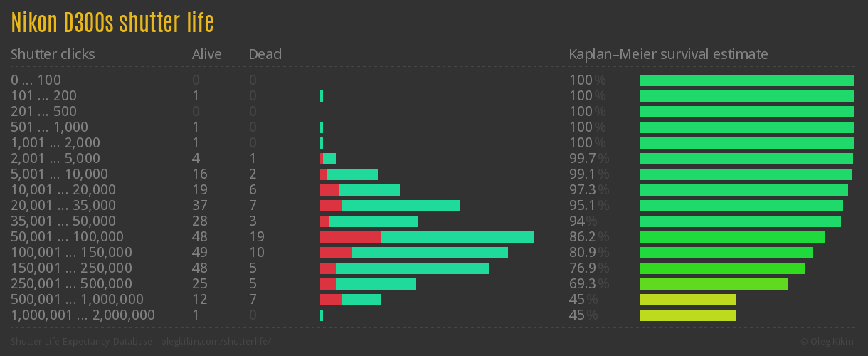
Task: Click the "Kaplan–Meier survival estimate" heading
Action: tap(668, 54)
